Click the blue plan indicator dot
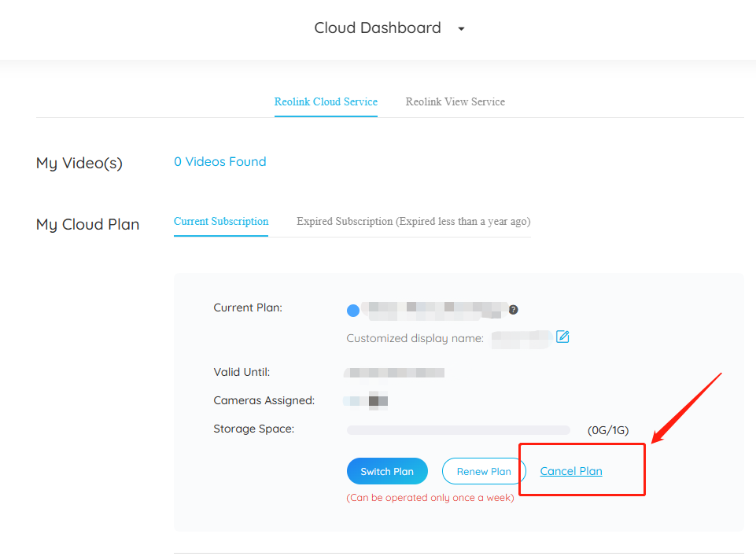The width and height of the screenshot is (756, 556). click(x=353, y=311)
